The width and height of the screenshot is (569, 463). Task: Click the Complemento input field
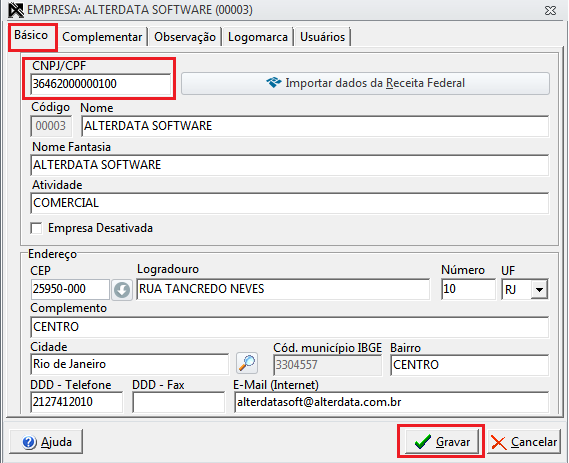coord(290,327)
